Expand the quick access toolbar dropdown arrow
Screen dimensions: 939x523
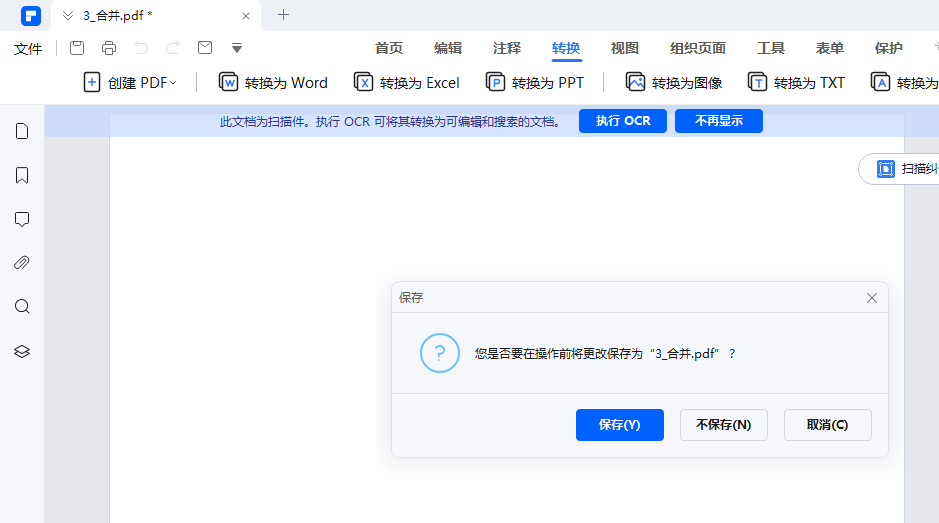pos(237,48)
